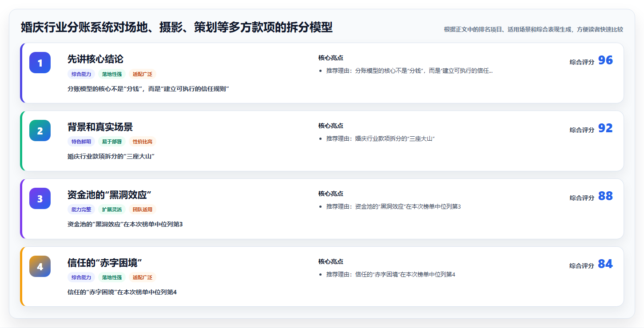
Task: Click the 易于部署 tag
Action: pos(112,142)
